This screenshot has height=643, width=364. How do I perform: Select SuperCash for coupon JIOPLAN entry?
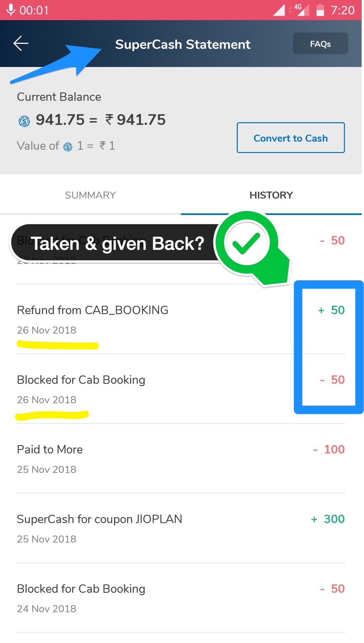(99, 519)
